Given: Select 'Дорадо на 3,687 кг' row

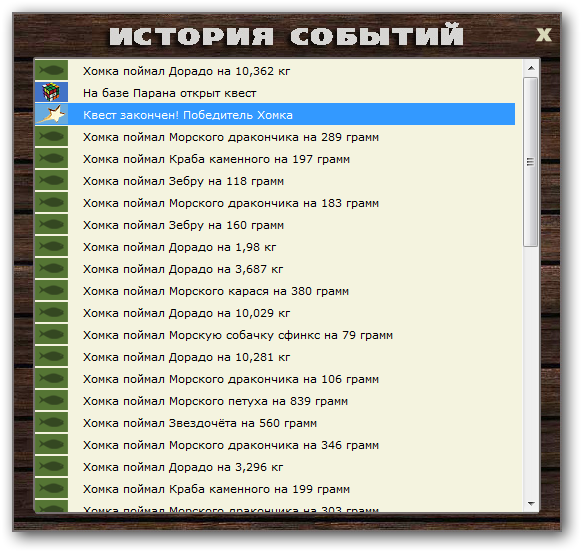Looking at the screenshot, I should coord(275,268).
